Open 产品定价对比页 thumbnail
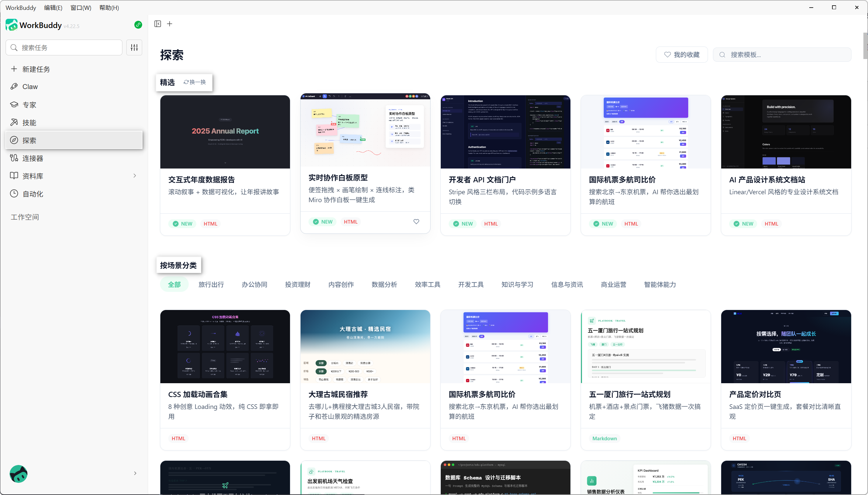Image resolution: width=868 pixels, height=495 pixels. (x=786, y=346)
